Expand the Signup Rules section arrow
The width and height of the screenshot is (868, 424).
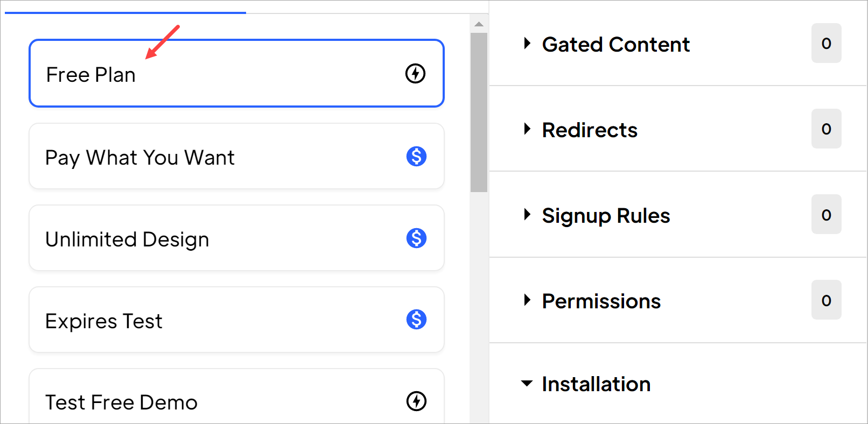527,215
